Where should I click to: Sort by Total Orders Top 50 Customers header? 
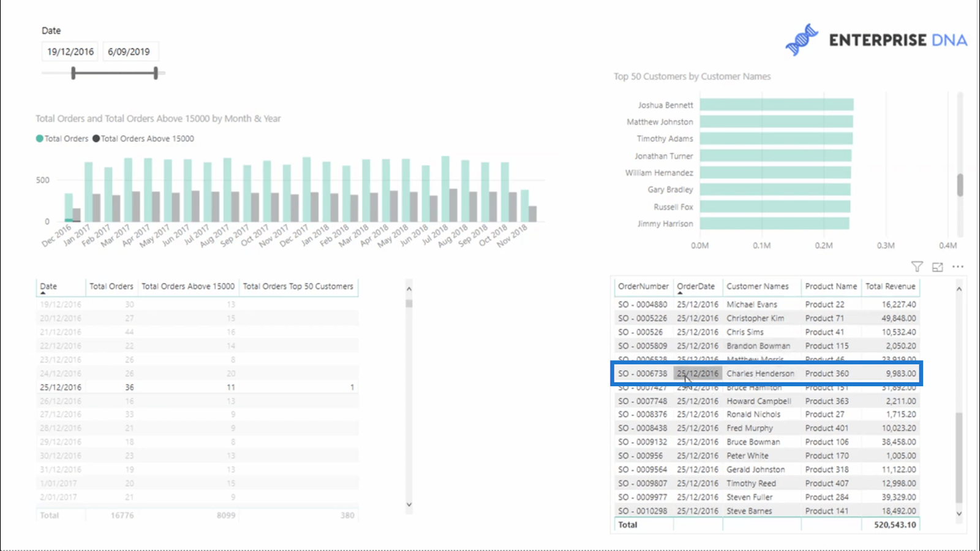point(298,286)
